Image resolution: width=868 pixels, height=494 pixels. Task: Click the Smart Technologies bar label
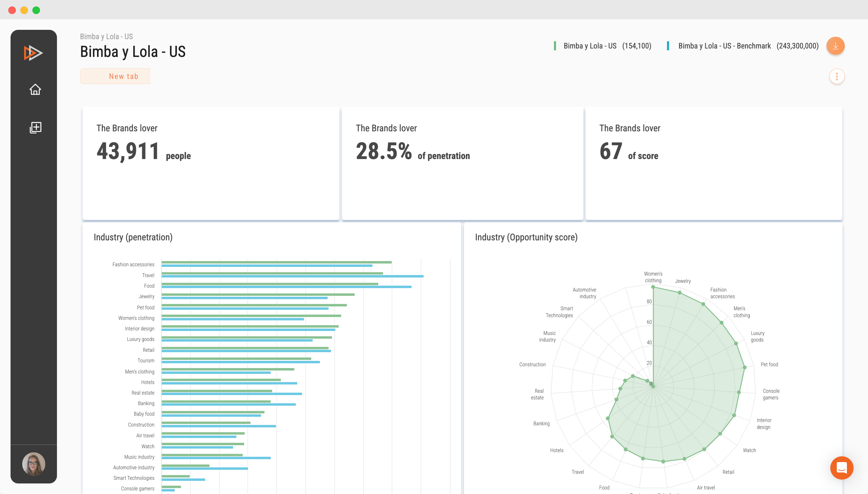pyautogui.click(x=134, y=478)
